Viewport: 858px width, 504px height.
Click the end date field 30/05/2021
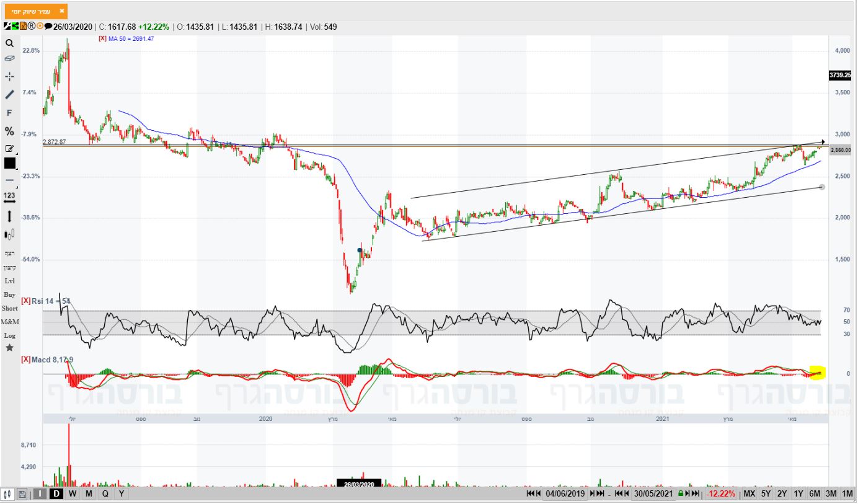[x=653, y=494]
